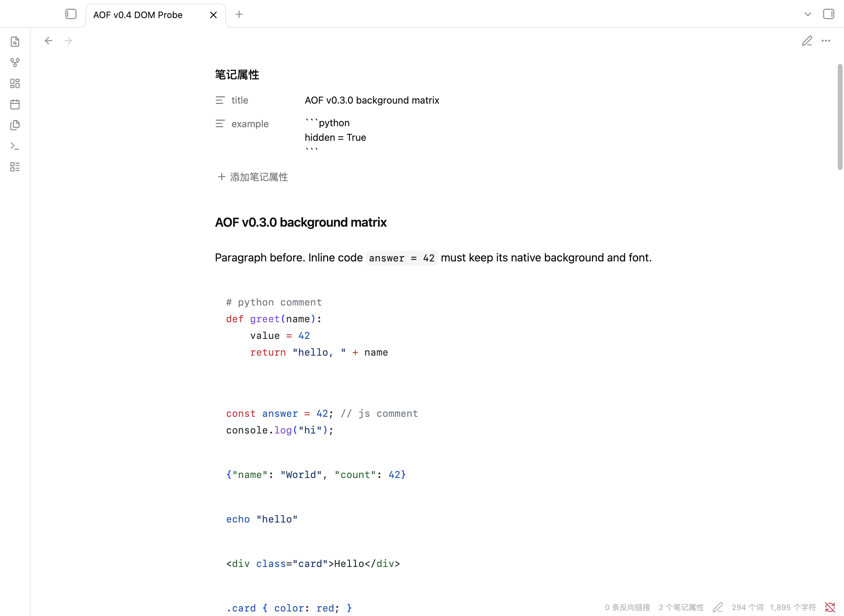
Task: Open the tab list dropdown chevron
Action: (x=808, y=15)
